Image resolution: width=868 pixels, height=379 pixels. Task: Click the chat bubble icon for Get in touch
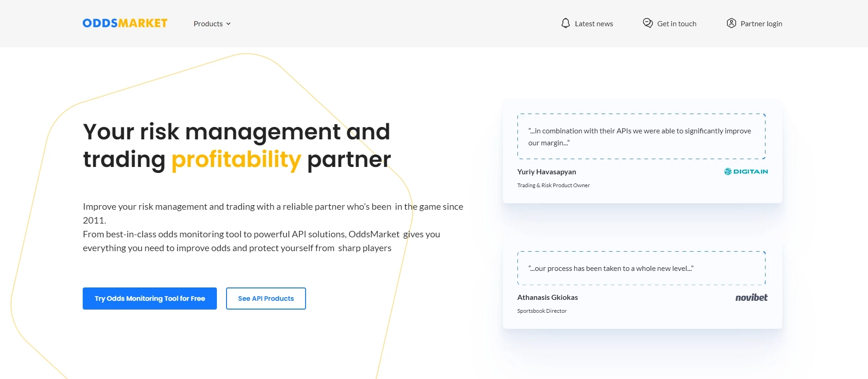click(647, 23)
